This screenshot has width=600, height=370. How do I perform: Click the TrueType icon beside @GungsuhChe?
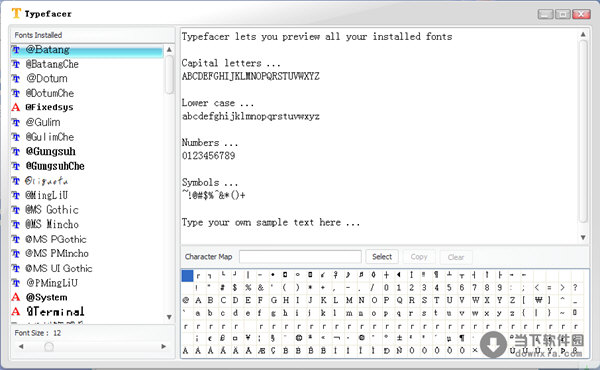tap(16, 166)
